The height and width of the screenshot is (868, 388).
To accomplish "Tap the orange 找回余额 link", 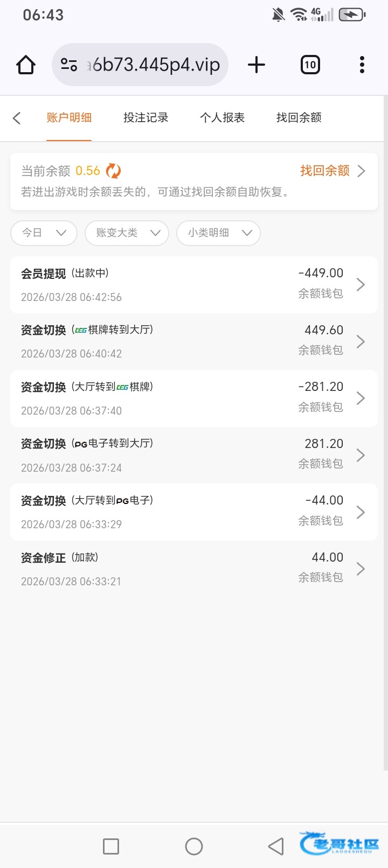I will coord(331,171).
